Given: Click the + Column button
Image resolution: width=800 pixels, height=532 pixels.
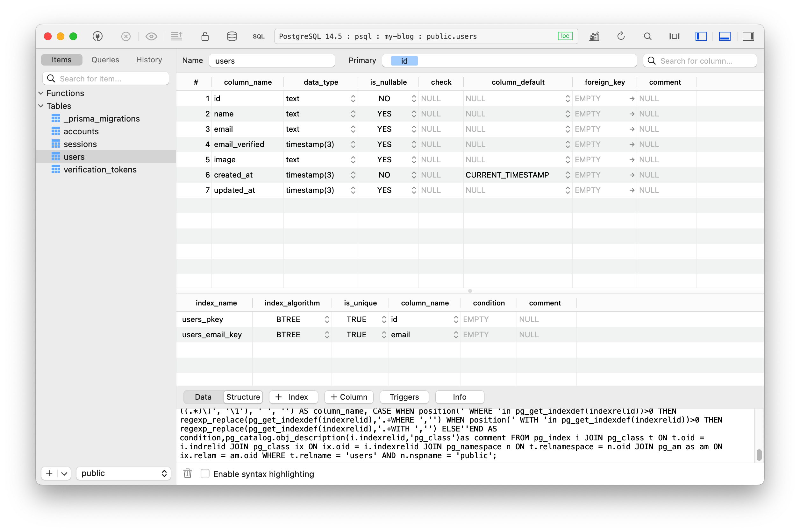Looking at the screenshot, I should pos(349,397).
